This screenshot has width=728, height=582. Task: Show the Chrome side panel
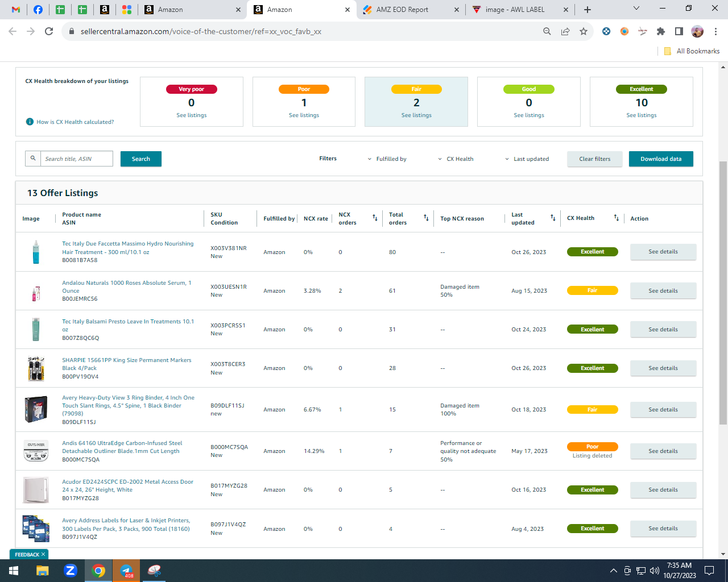click(679, 31)
